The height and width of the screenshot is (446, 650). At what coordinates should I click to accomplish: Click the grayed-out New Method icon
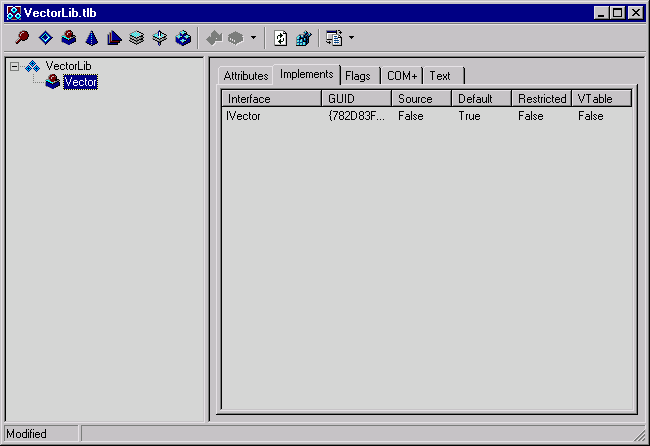point(214,38)
